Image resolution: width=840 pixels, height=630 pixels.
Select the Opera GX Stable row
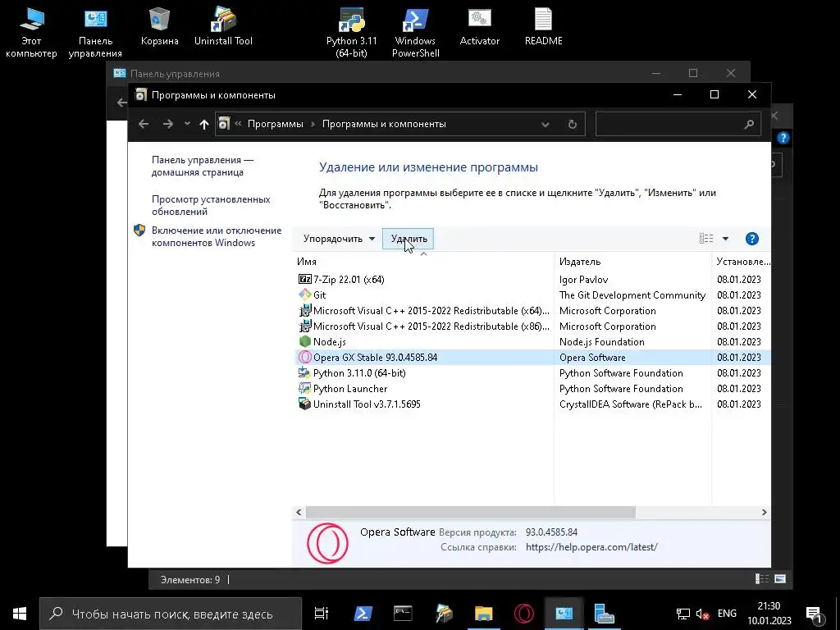pyautogui.click(x=533, y=357)
